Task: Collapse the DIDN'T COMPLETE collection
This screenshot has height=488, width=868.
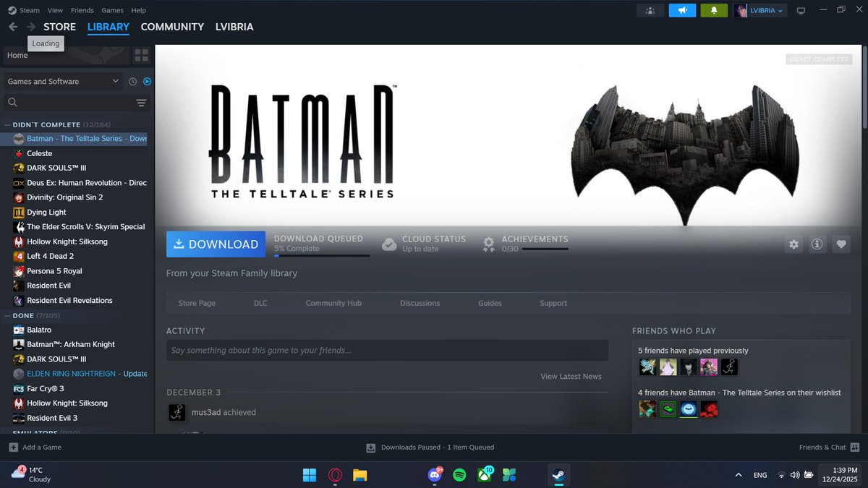Action: click(x=7, y=124)
